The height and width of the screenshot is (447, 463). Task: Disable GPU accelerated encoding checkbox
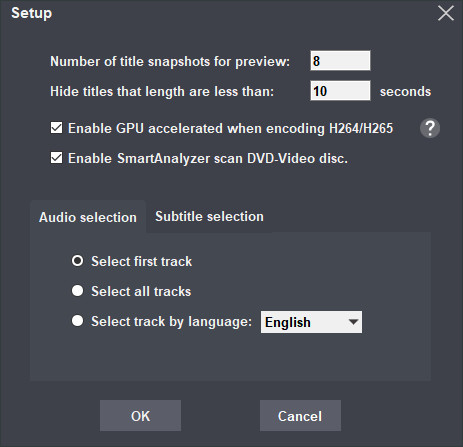tap(56, 128)
